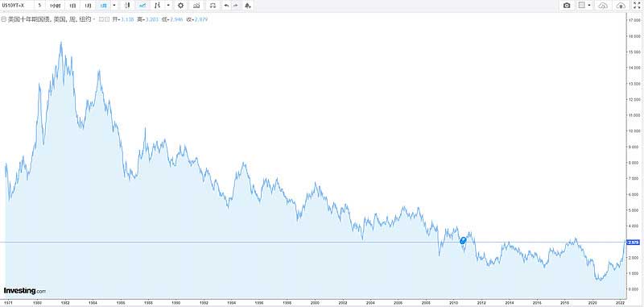Open the indicators icon
Screen dimensions: 644x307
pos(196,6)
